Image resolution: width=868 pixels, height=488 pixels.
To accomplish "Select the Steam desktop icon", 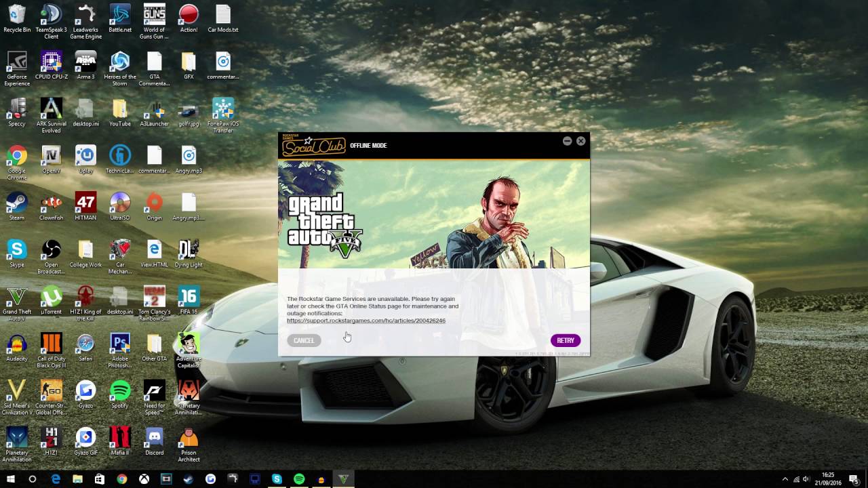I will [x=17, y=206].
